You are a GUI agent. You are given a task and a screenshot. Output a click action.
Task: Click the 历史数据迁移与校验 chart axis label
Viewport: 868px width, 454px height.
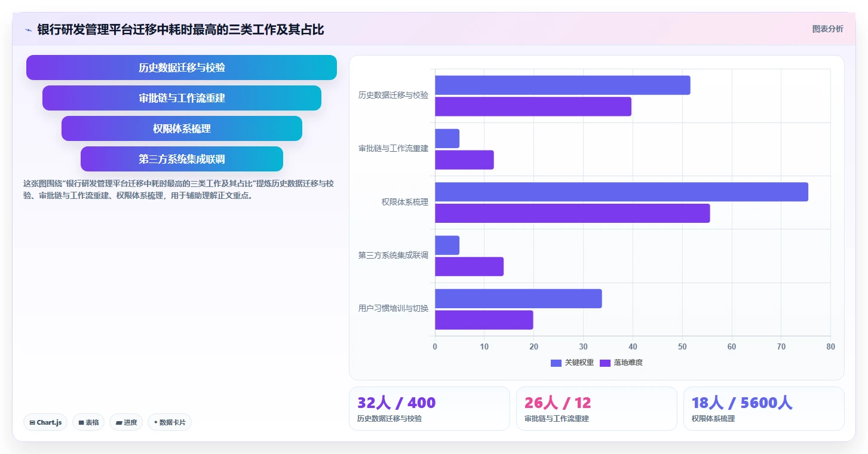393,95
